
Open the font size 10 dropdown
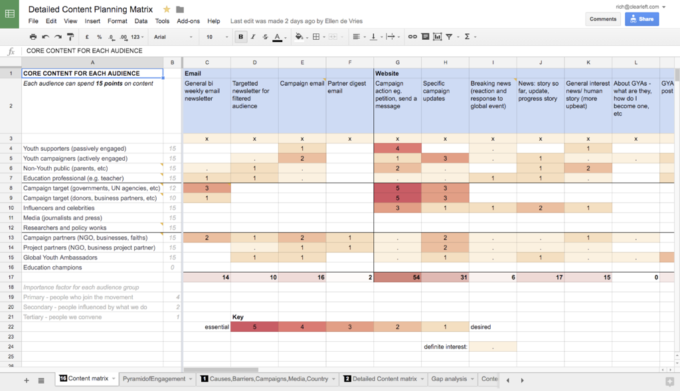216,37
